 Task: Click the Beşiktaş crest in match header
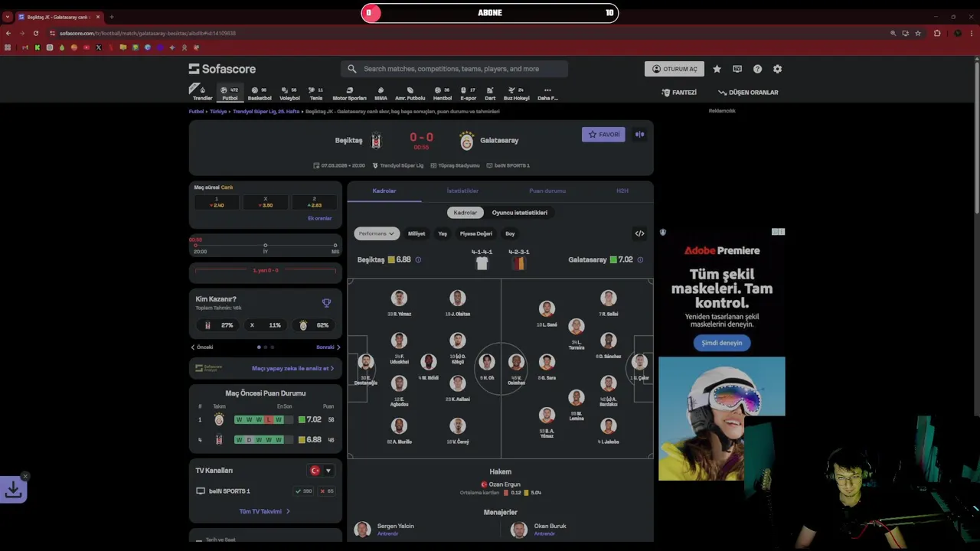click(x=375, y=141)
